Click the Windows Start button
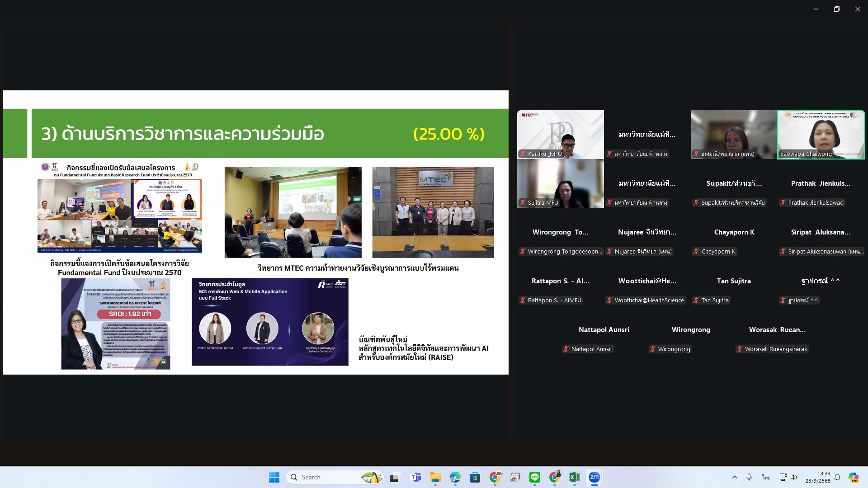868x488 pixels. [x=274, y=477]
